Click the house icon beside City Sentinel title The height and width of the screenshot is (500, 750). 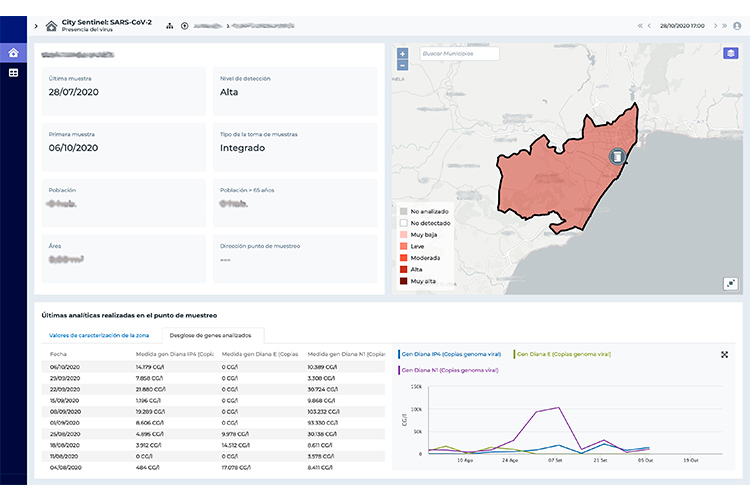(x=51, y=25)
